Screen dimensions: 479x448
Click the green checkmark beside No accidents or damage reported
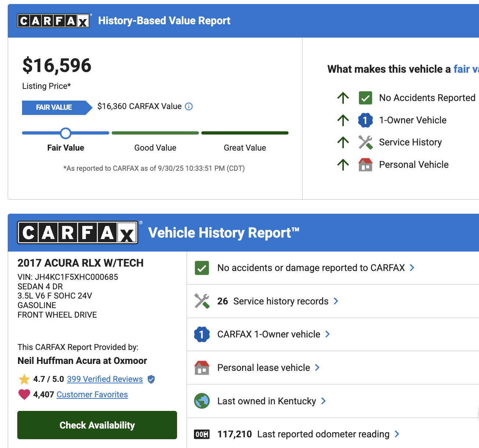pos(202,268)
